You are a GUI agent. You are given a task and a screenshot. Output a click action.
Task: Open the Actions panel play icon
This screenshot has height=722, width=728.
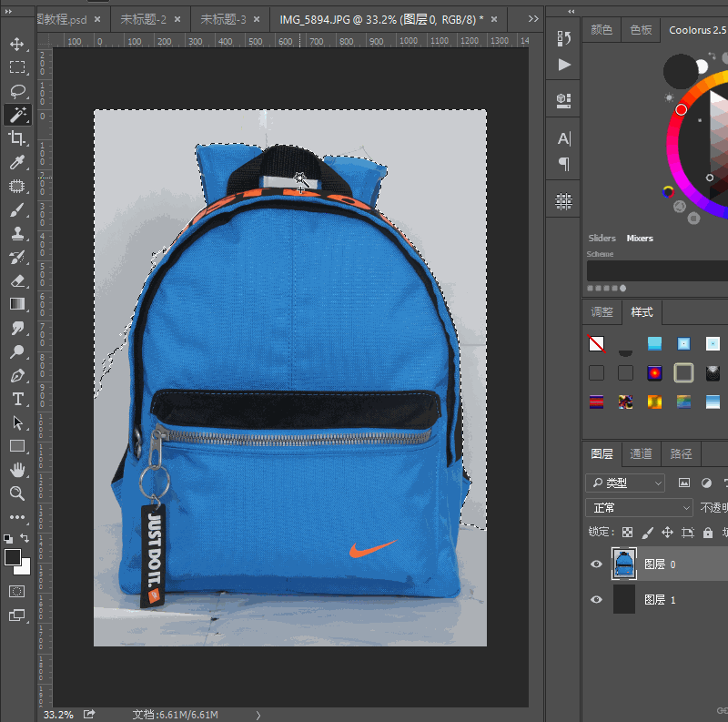point(563,65)
